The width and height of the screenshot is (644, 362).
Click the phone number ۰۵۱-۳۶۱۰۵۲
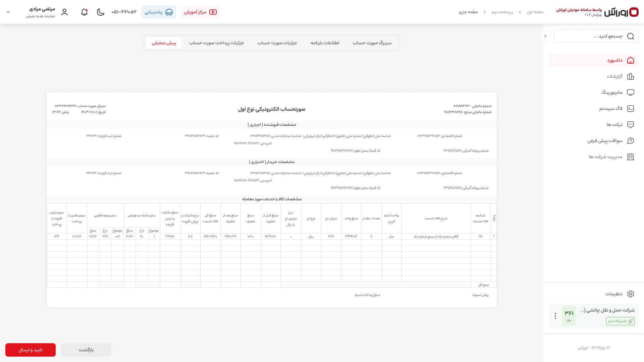tap(124, 12)
